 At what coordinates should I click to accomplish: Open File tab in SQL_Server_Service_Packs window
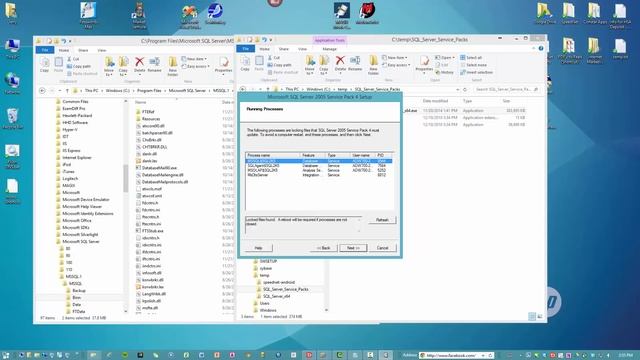click(x=246, y=49)
